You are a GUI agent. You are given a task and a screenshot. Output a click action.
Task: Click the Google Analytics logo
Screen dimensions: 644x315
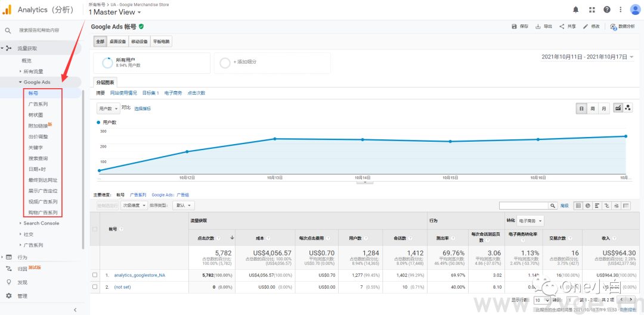tap(7, 10)
